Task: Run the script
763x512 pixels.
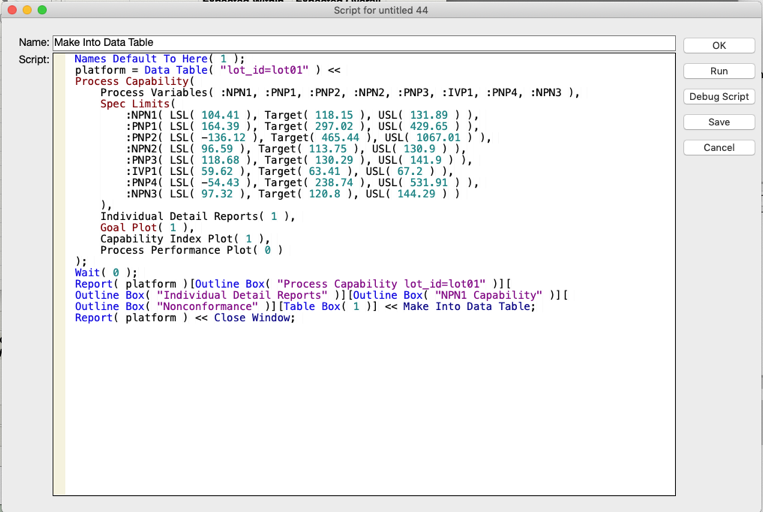Action: (719, 71)
